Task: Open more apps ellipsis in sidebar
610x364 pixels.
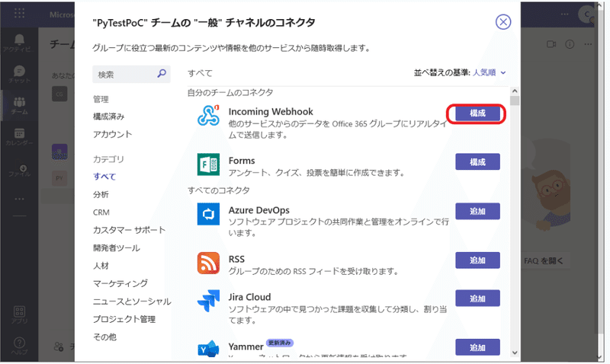Action: [x=19, y=199]
